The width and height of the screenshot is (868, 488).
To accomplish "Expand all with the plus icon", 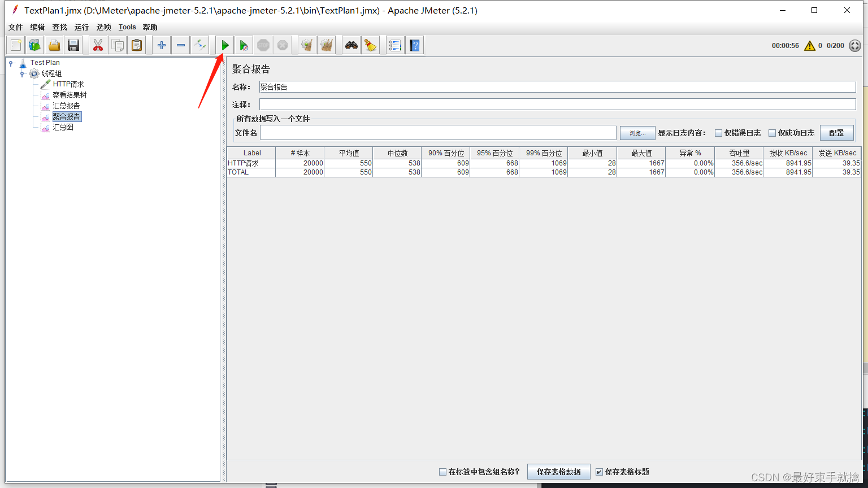I will (x=162, y=45).
